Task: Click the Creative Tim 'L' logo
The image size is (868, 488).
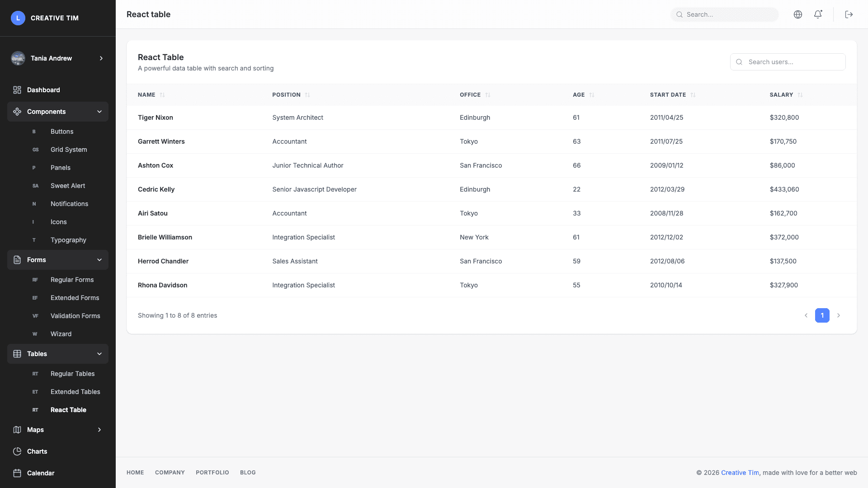Action: pyautogui.click(x=18, y=18)
